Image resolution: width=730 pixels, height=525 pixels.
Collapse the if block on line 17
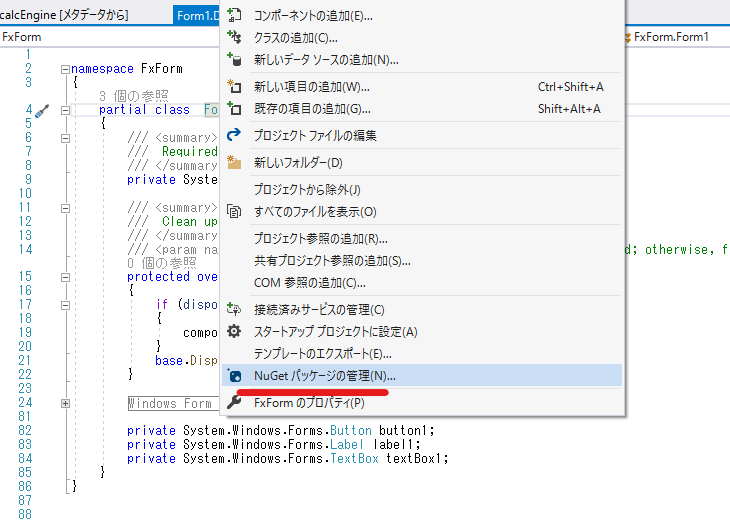65,305
